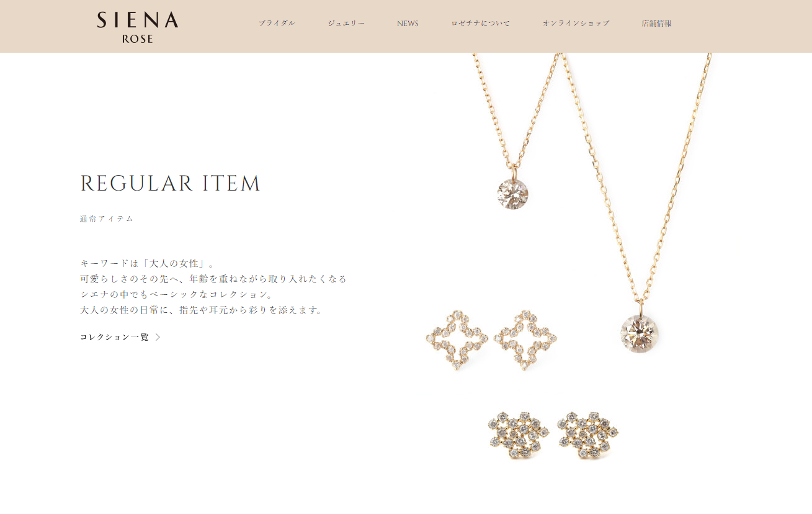Click the 通常アイテム subtitle text
The width and height of the screenshot is (812, 514).
click(x=107, y=219)
